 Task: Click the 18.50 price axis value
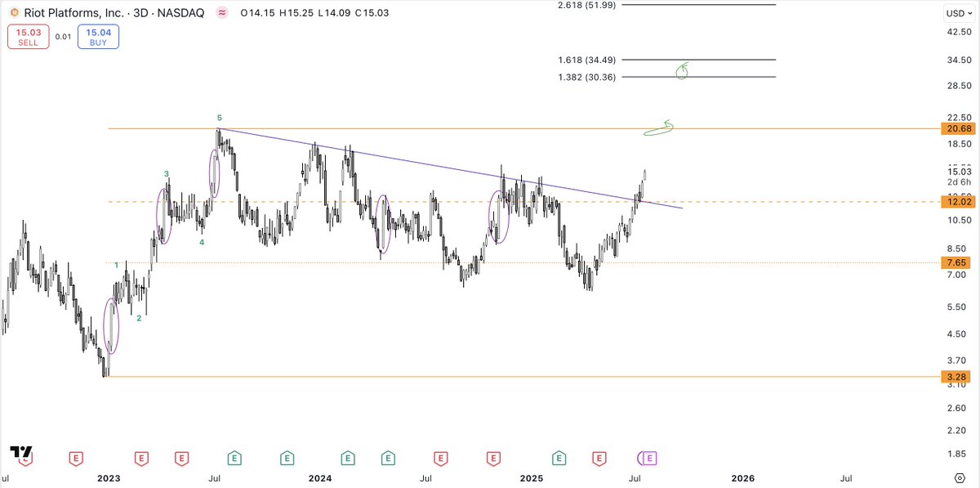[959, 144]
